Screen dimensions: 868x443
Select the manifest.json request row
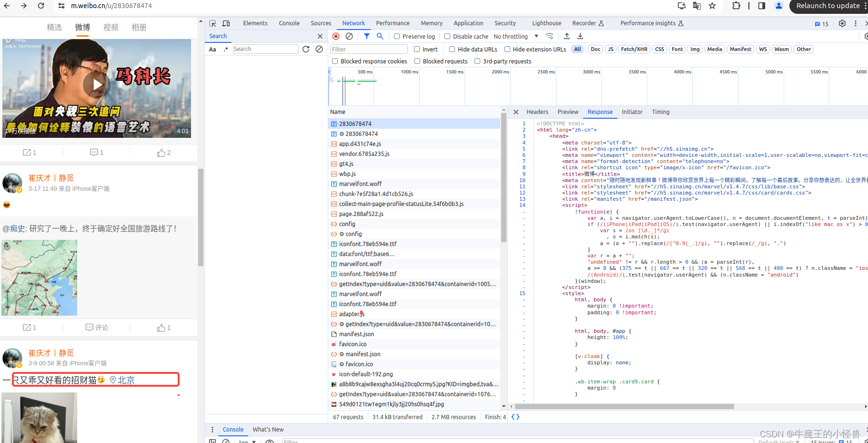(x=414, y=334)
